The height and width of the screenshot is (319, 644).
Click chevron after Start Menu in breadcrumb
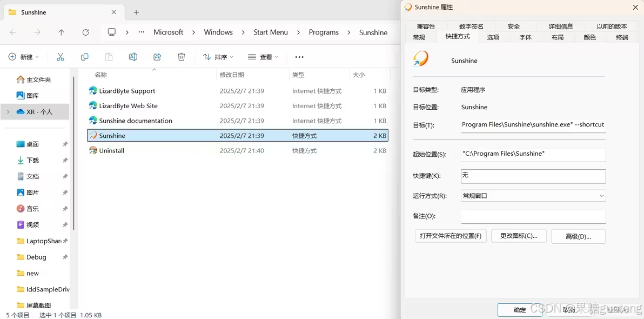tap(298, 32)
